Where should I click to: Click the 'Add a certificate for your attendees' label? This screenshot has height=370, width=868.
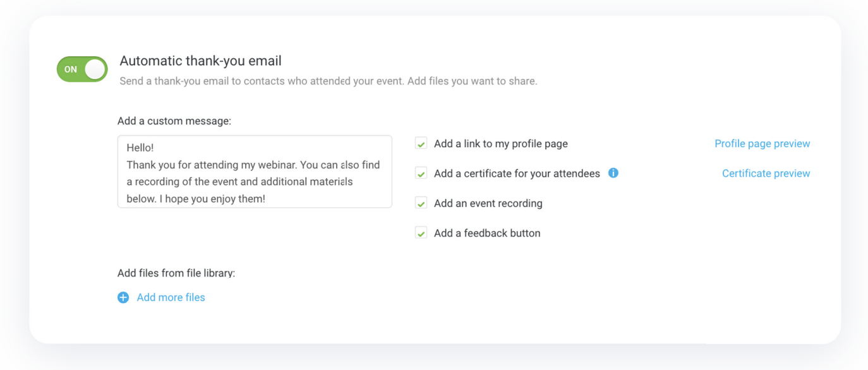point(517,173)
